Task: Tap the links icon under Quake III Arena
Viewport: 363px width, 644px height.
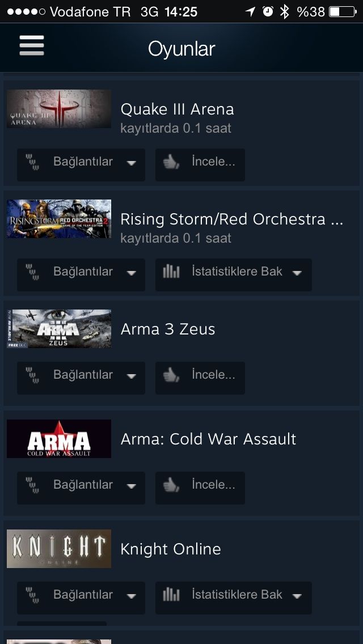Action: click(x=32, y=162)
